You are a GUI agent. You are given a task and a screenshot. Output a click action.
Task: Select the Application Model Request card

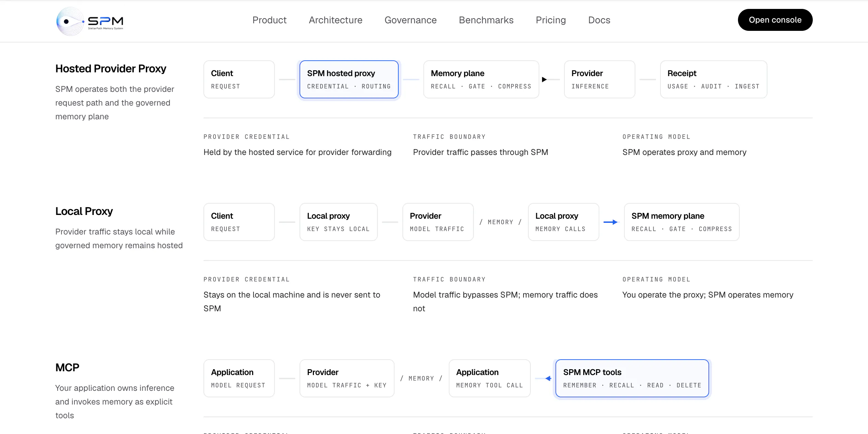(x=239, y=378)
